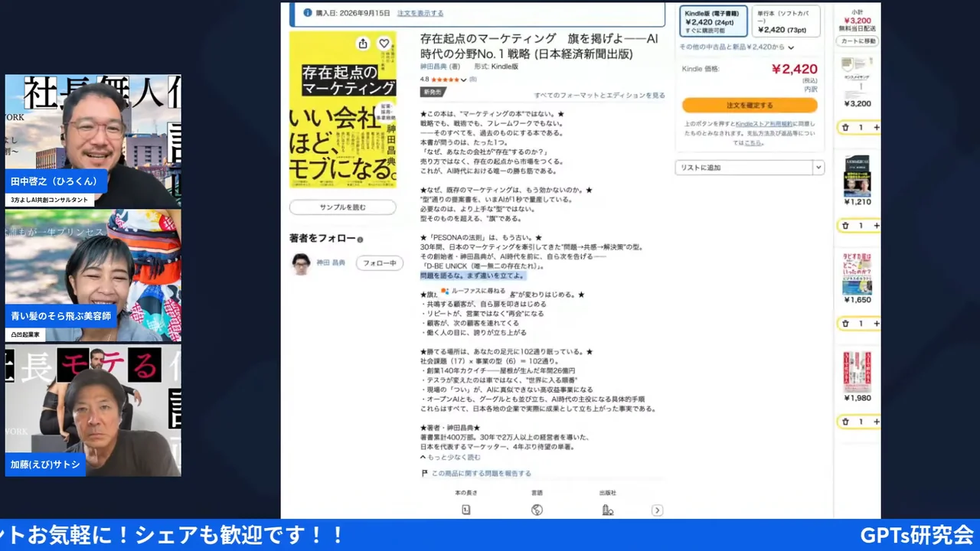Click the ¥2,420 Kindle price
The height and width of the screenshot is (551, 980).
795,70
